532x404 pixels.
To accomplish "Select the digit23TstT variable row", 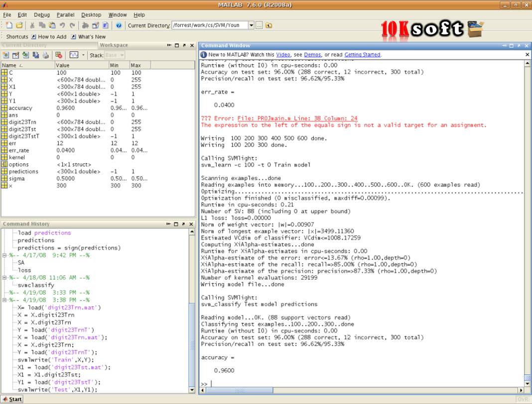I will [98, 136].
